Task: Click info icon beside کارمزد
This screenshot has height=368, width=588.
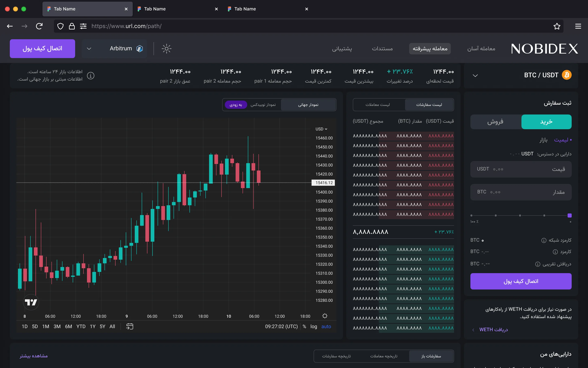Action: click(x=555, y=252)
